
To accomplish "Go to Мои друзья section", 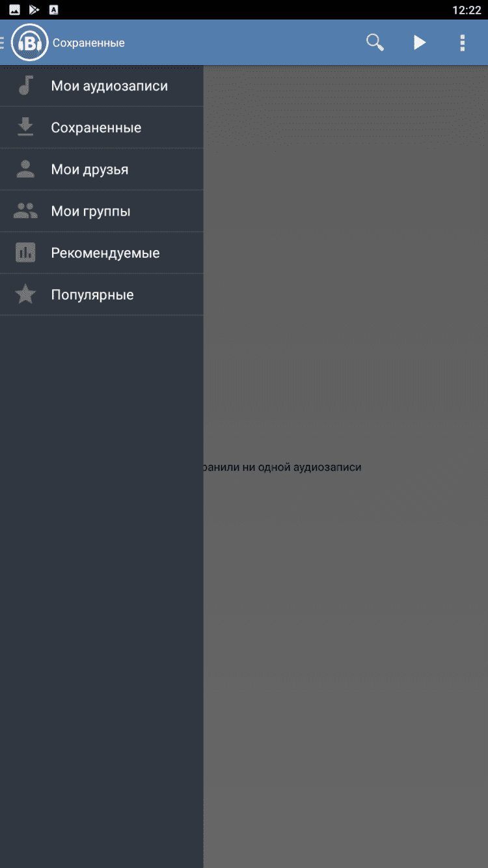I will 102,169.
